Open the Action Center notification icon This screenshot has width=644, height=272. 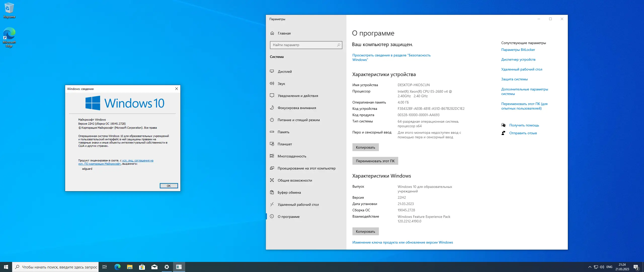pos(637,267)
